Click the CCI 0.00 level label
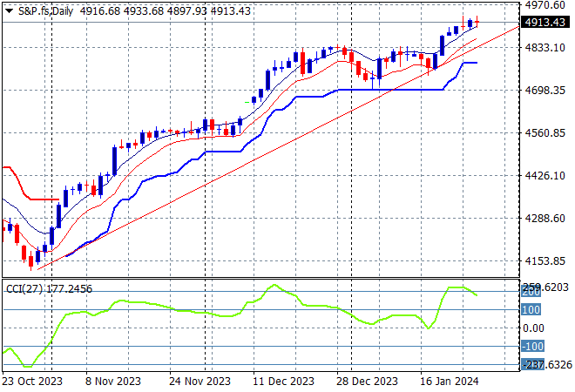Image resolution: width=575 pixels, height=392 pixels. (x=533, y=328)
